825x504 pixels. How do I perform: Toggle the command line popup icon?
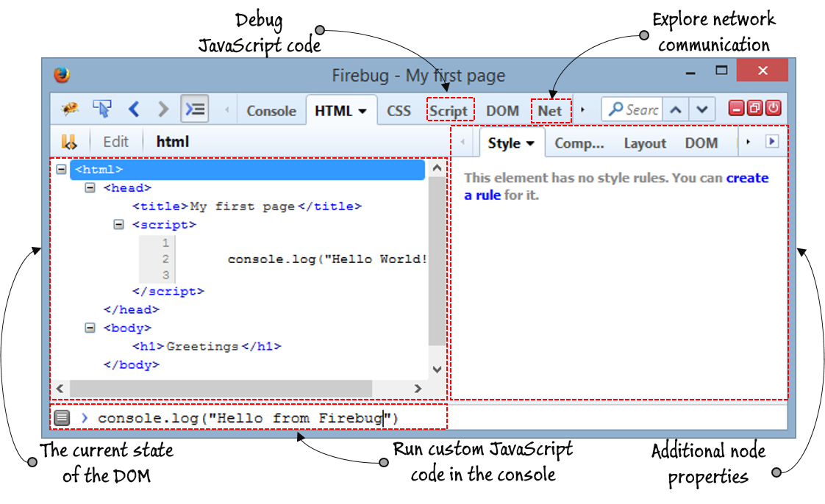(195, 109)
